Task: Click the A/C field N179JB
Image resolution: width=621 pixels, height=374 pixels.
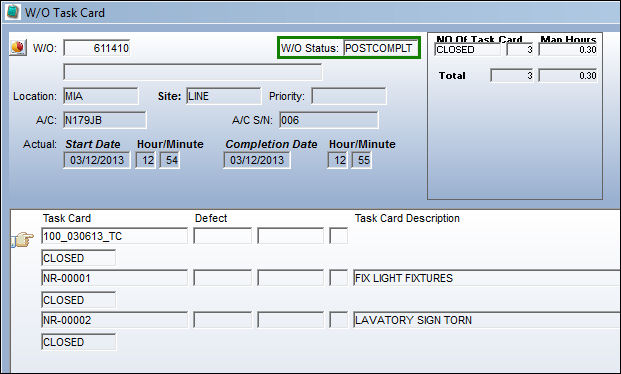Action: [x=105, y=120]
